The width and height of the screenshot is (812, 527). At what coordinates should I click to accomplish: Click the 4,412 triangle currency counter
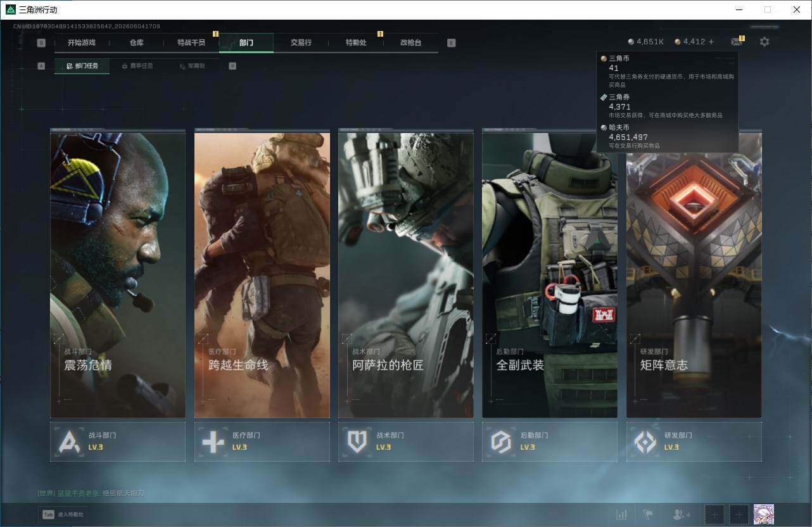(x=690, y=42)
